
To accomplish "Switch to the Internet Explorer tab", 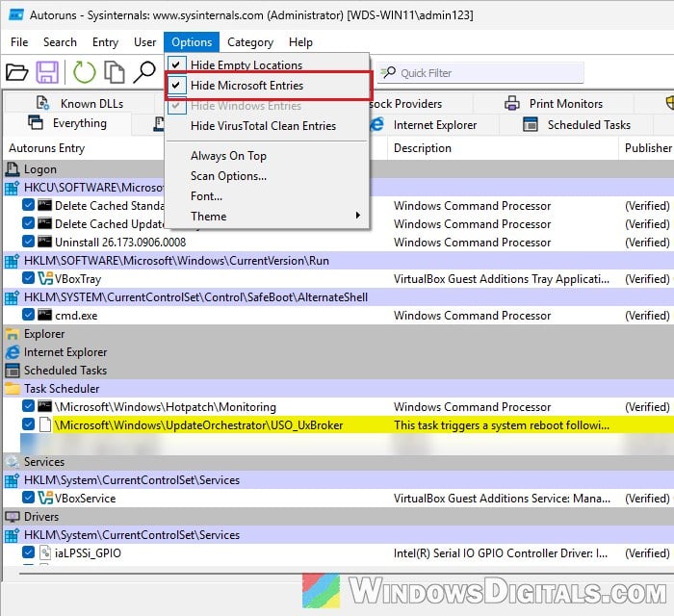I will [434, 124].
